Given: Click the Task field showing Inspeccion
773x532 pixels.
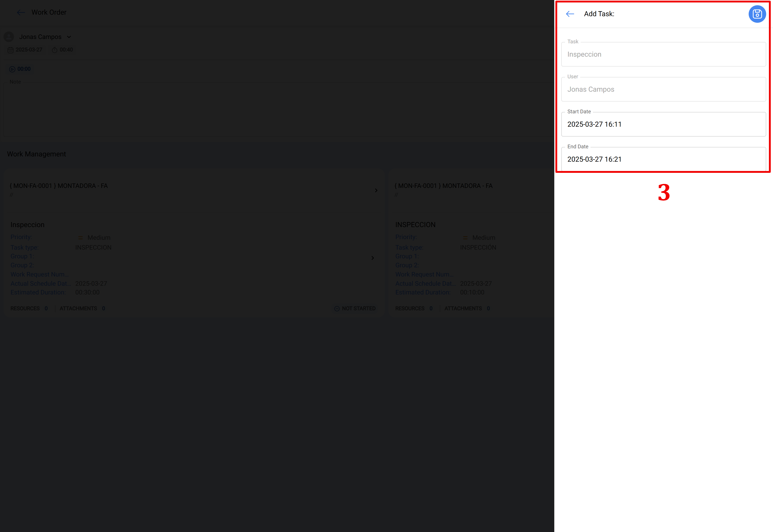Looking at the screenshot, I should (663, 54).
